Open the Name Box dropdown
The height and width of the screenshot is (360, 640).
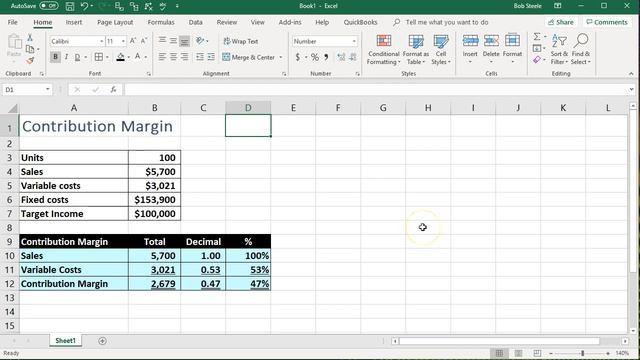tap(47, 89)
